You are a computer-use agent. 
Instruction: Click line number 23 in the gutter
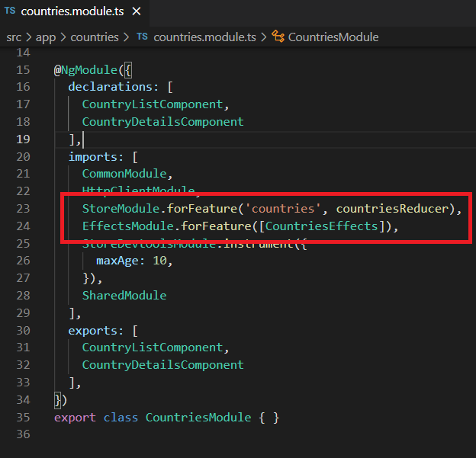[22, 208]
